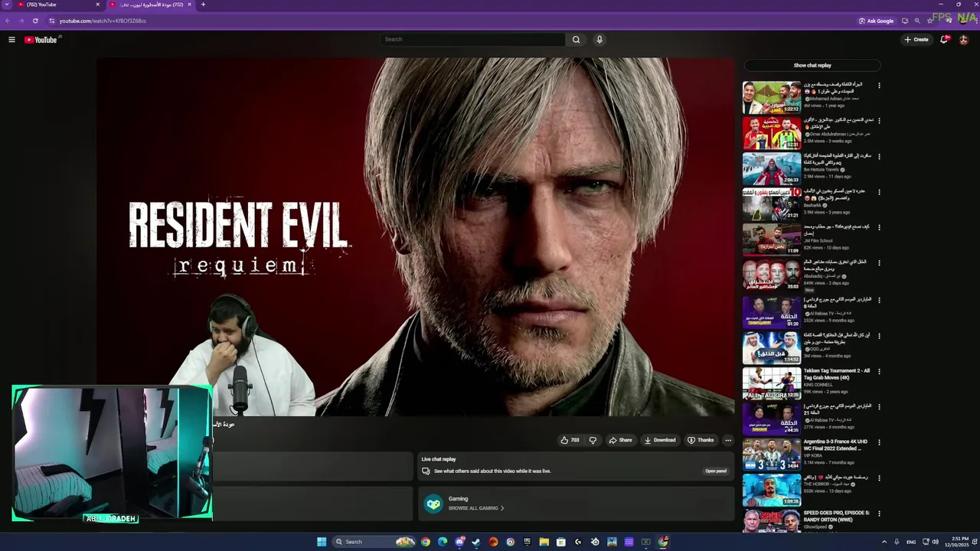This screenshot has height=551, width=980.
Task: Like the video with 703 likes
Action: [570, 440]
